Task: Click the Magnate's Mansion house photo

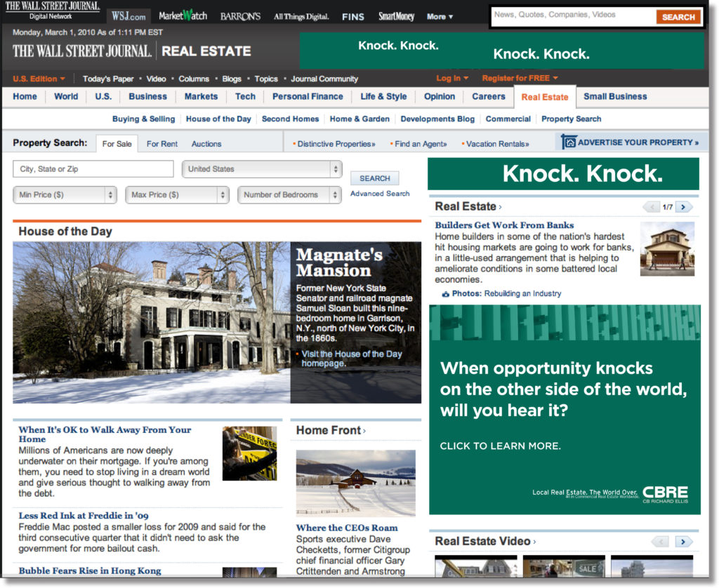Action: [x=152, y=323]
